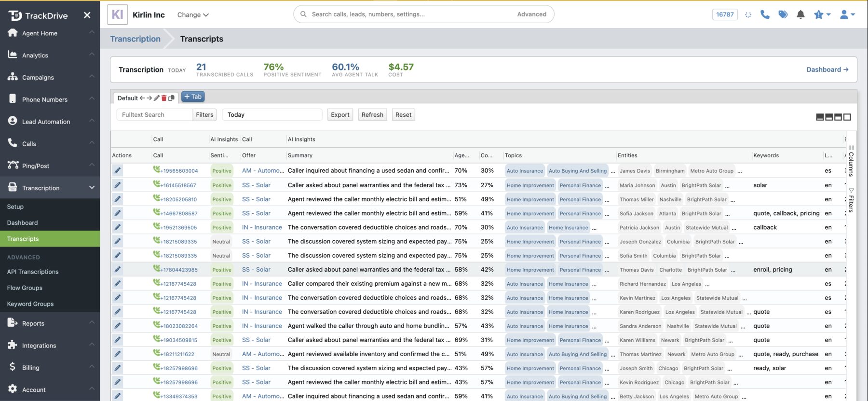The image size is (868, 401).
Task: Open the Change company dropdown
Action: point(193,15)
